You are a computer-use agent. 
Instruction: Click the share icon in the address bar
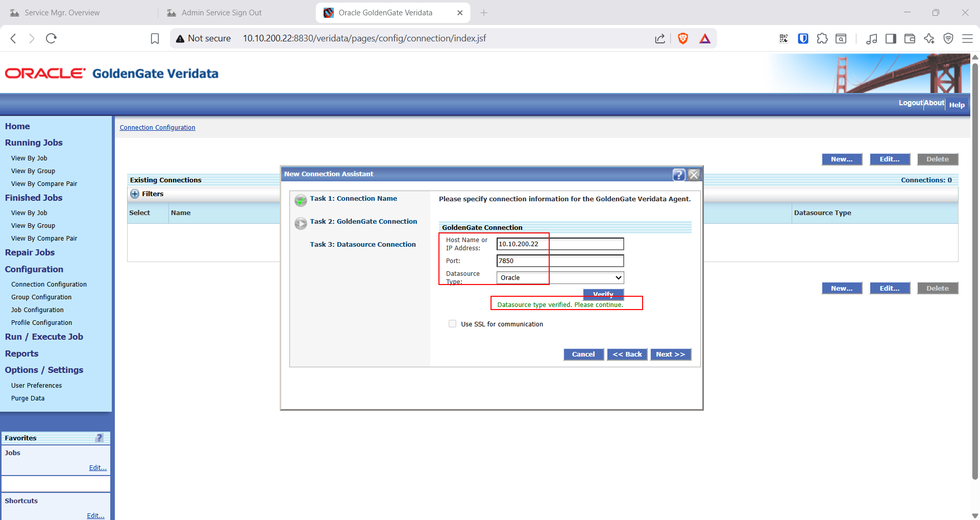(x=660, y=38)
